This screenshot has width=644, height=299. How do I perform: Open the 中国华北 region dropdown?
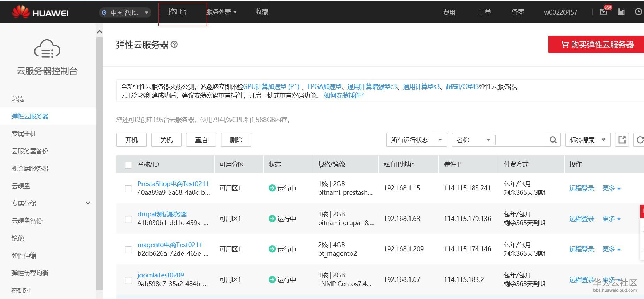[x=125, y=13]
